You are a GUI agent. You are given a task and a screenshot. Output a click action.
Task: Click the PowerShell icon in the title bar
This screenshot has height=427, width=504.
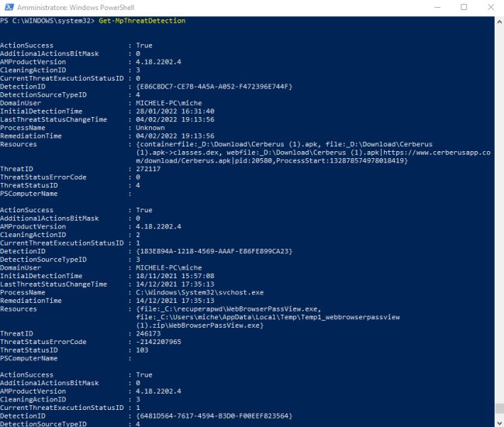[x=9, y=7]
